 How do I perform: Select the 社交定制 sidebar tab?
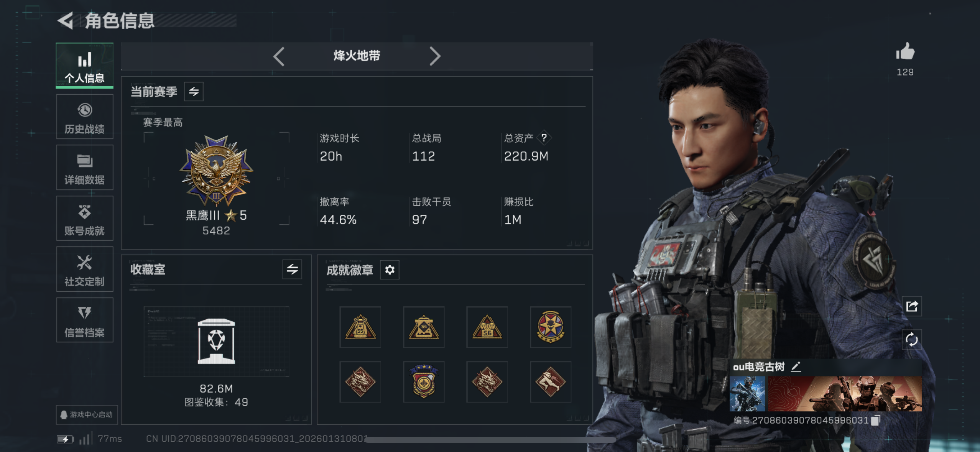pyautogui.click(x=85, y=269)
